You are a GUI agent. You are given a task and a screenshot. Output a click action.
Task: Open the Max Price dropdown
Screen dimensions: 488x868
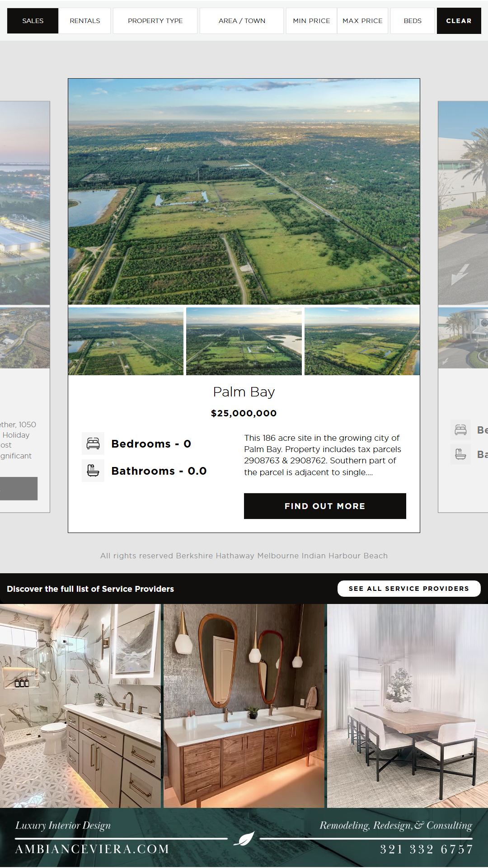[x=362, y=21]
